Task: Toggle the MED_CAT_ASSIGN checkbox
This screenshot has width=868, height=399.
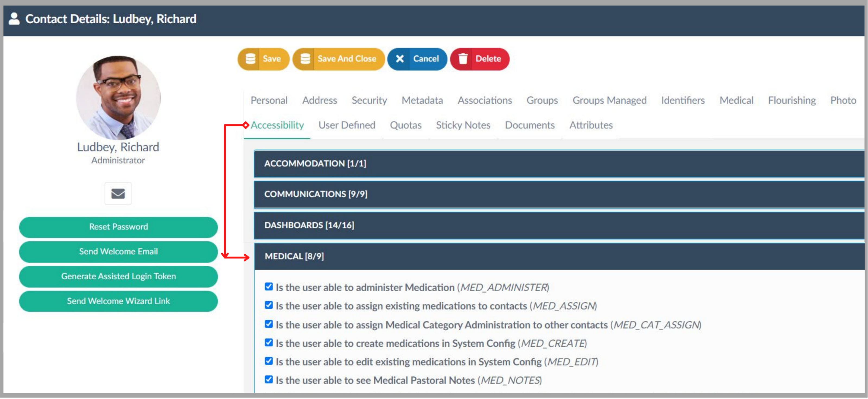Action: [x=269, y=324]
